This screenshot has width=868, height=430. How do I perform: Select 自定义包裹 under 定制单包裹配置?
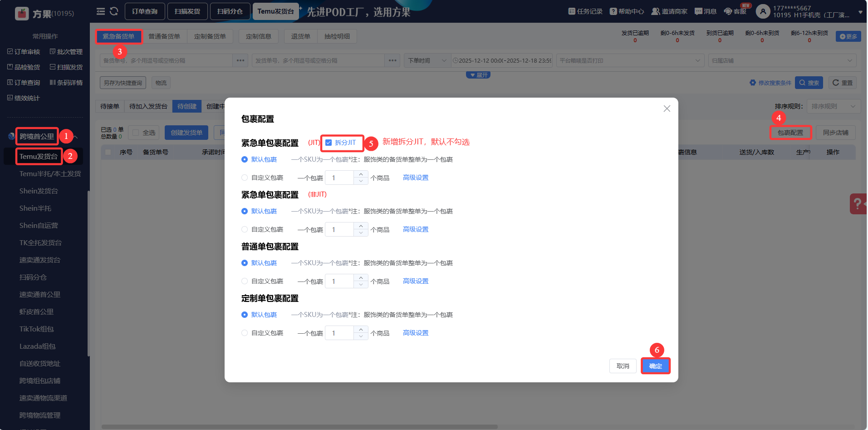[x=245, y=333]
